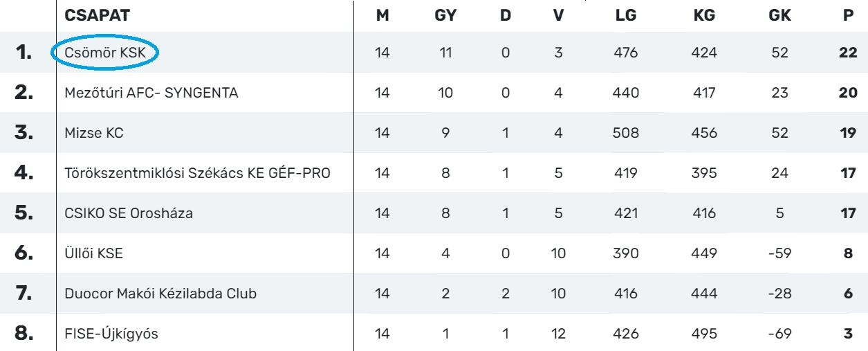This screenshot has width=868, height=351.
Task: Click rank number 8. at table bottom
Action: click(x=25, y=334)
